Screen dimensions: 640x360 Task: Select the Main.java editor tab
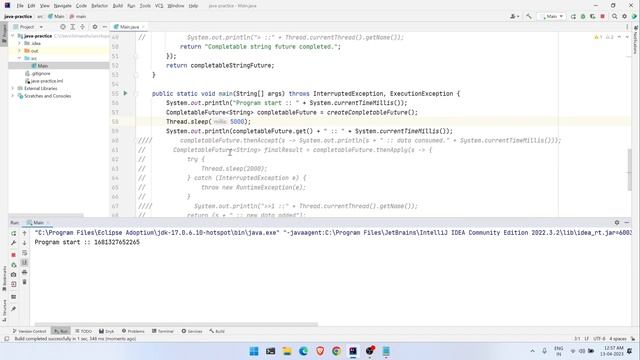[129, 27]
